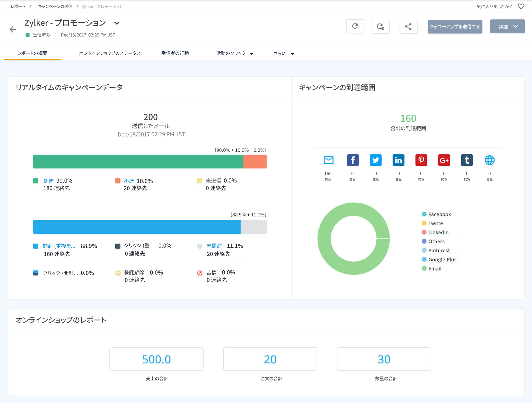The image size is (532, 403).
Task: Toggle the Pinterest legend entry
Action: pyautogui.click(x=436, y=250)
